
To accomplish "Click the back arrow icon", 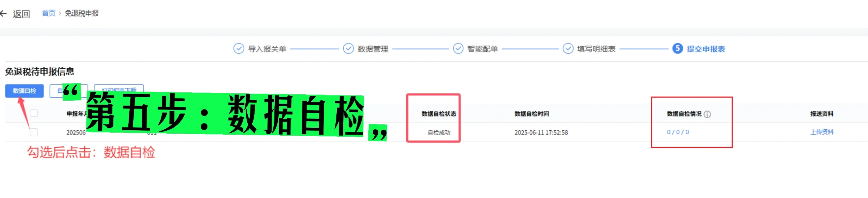I will pyautogui.click(x=3, y=14).
